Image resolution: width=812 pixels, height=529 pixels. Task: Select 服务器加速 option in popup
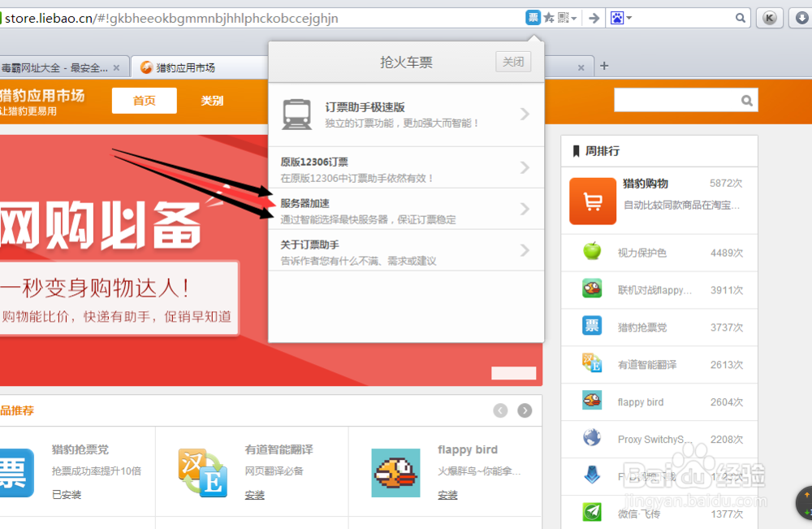click(406, 210)
